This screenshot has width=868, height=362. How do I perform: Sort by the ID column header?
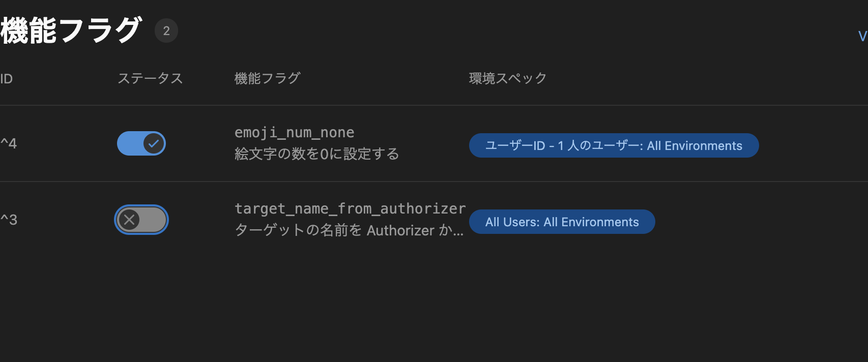5,79
